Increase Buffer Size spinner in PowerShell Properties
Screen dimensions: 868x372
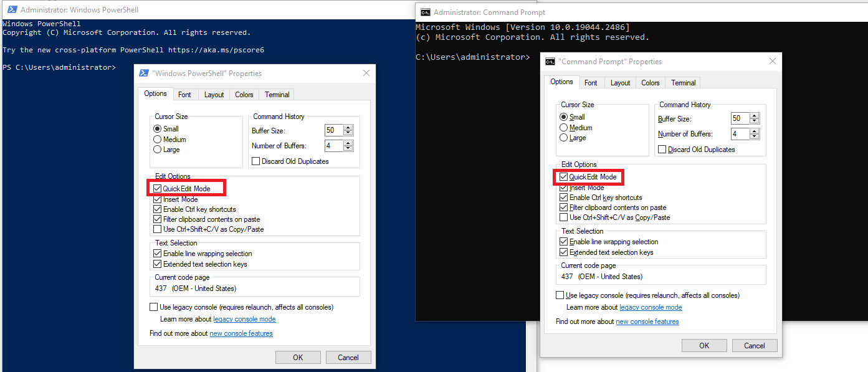click(348, 127)
